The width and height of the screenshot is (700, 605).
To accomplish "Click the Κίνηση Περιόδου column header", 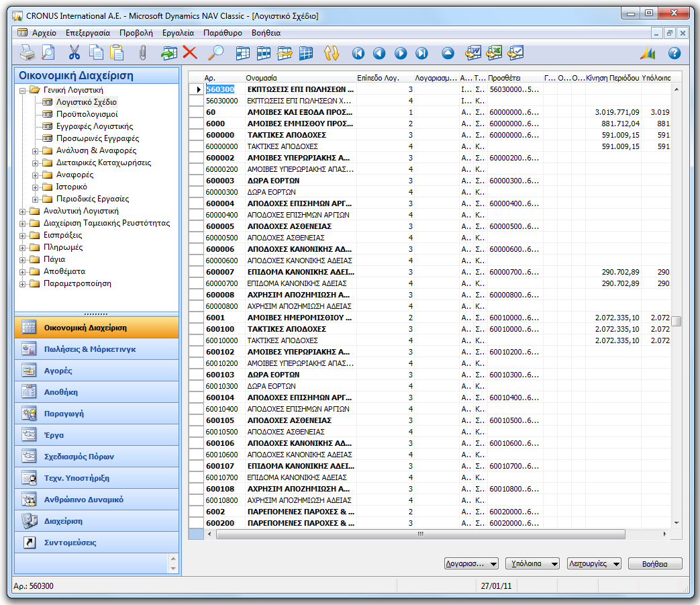I will pyautogui.click(x=613, y=78).
